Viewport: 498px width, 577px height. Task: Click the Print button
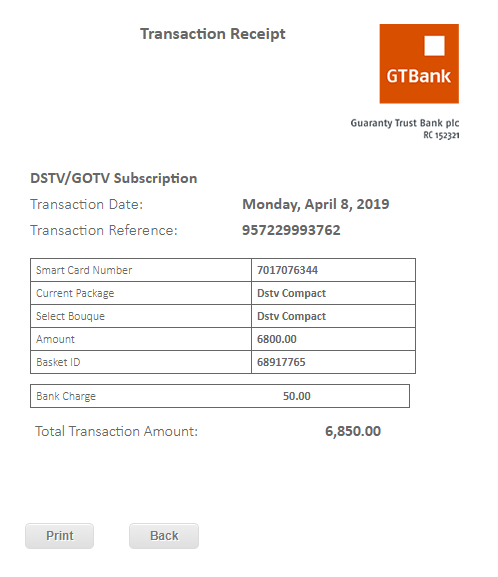tap(59, 536)
